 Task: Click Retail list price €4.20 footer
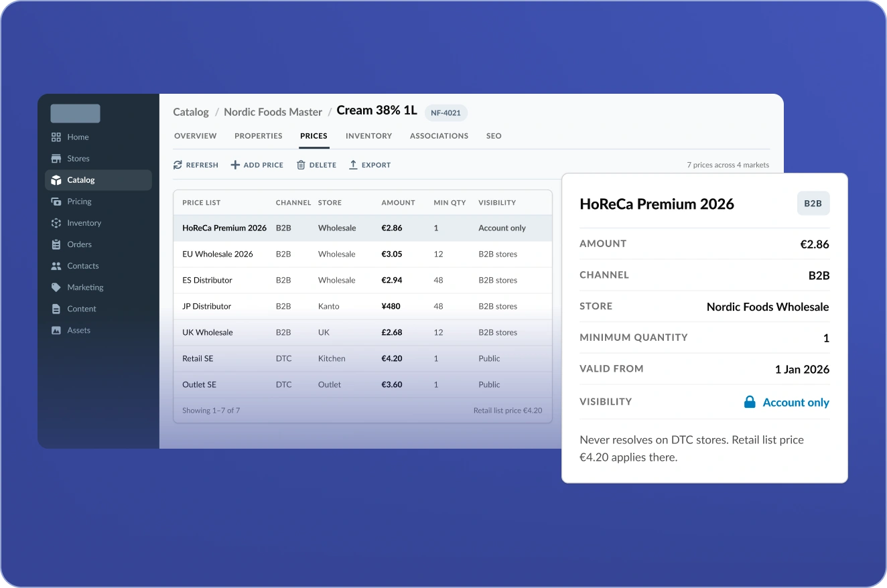click(508, 411)
